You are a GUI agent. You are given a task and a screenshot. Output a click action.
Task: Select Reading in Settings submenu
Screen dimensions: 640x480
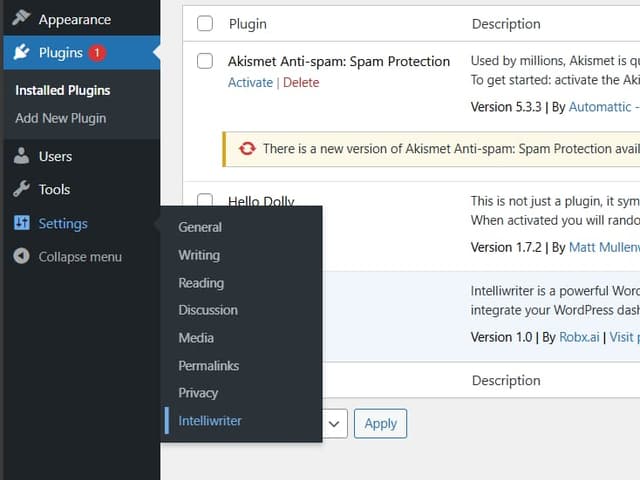(201, 283)
